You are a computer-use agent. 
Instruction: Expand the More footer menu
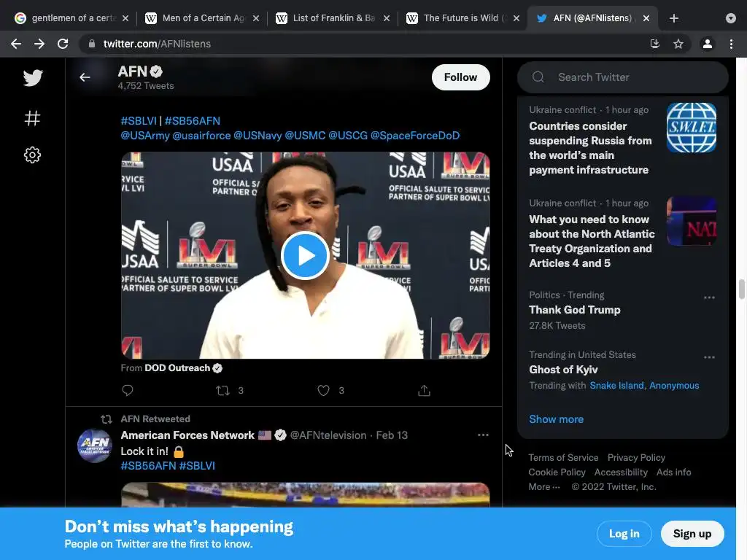pos(544,486)
